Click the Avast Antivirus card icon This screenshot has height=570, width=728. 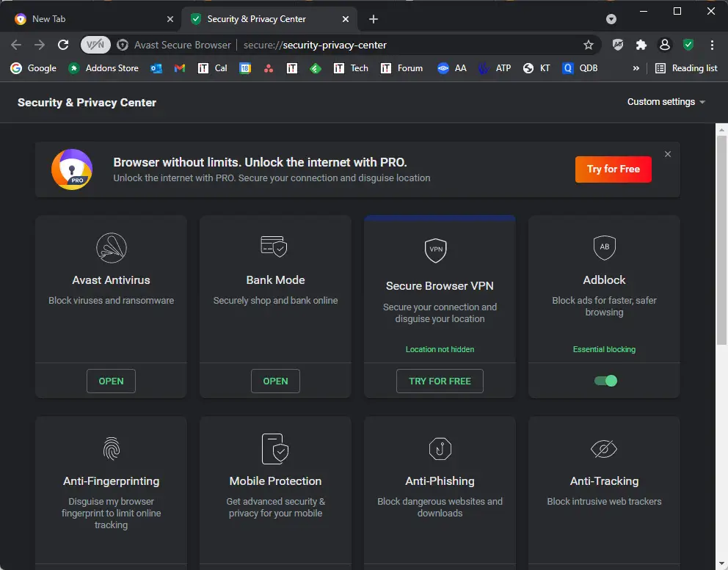(x=112, y=247)
